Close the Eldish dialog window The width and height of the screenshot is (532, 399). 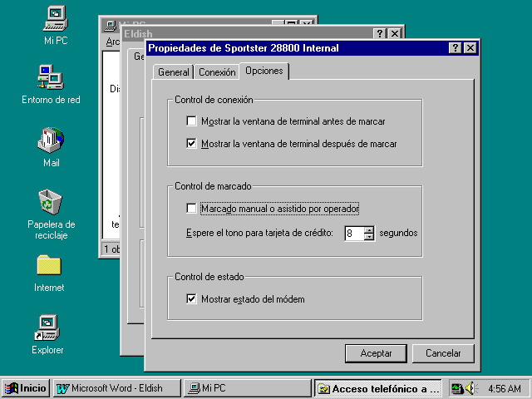click(x=395, y=33)
